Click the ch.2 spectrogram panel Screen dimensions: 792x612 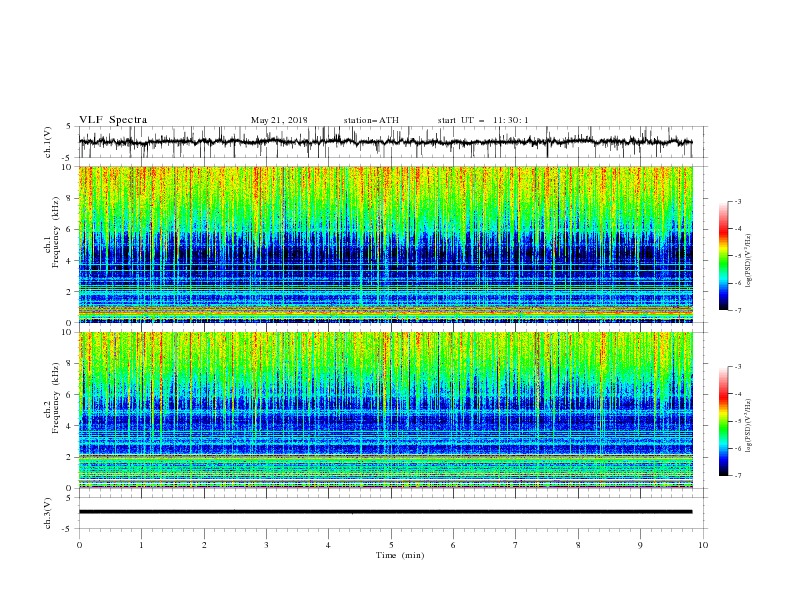click(386, 410)
